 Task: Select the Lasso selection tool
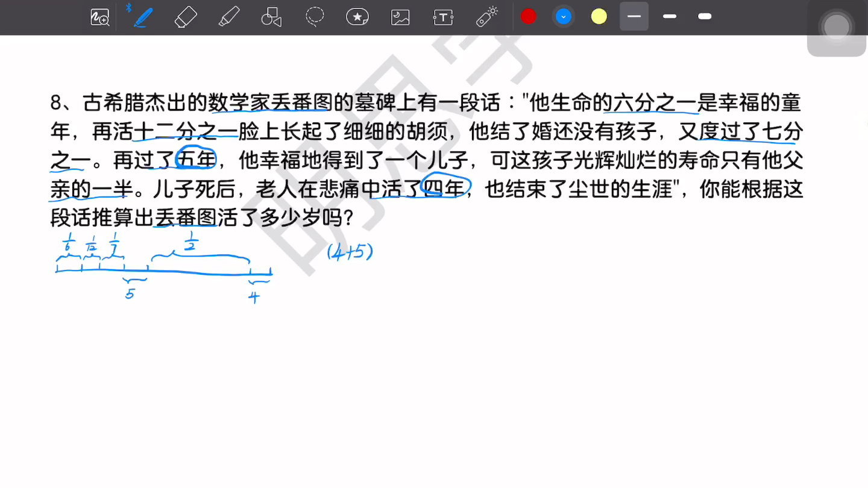315,17
